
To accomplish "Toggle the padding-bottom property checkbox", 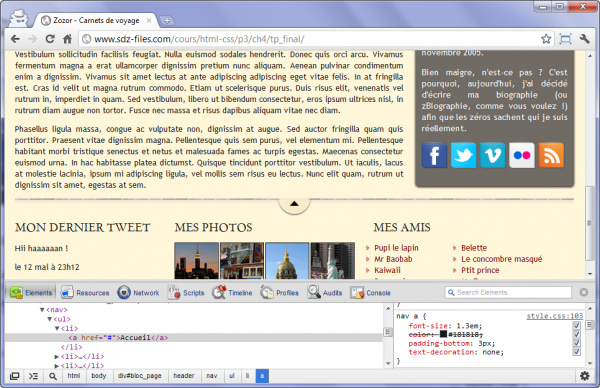I will point(577,343).
